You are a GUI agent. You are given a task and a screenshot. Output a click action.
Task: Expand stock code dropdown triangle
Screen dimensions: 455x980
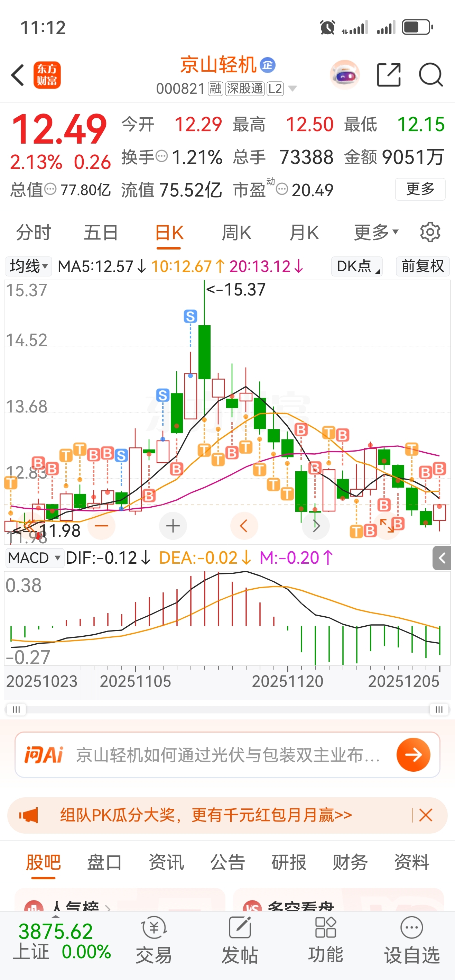(292, 89)
